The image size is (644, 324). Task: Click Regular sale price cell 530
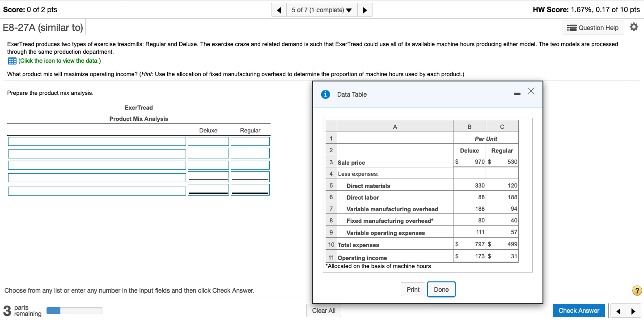tap(502, 162)
